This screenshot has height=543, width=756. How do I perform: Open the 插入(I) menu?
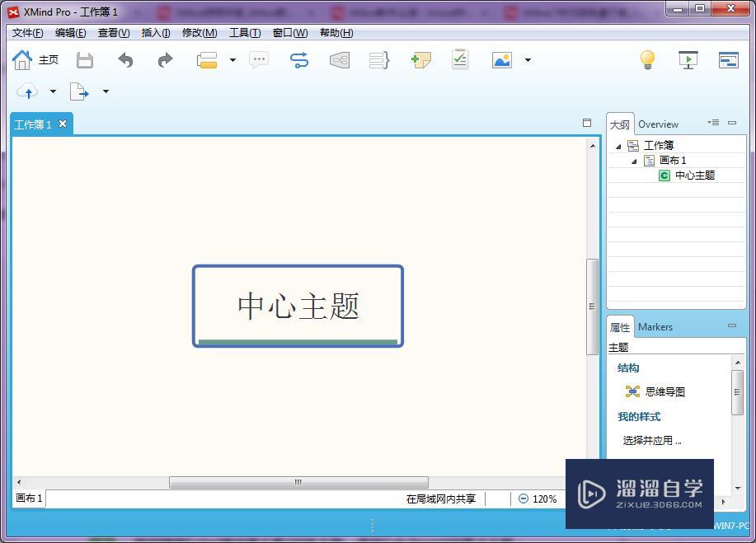click(156, 33)
